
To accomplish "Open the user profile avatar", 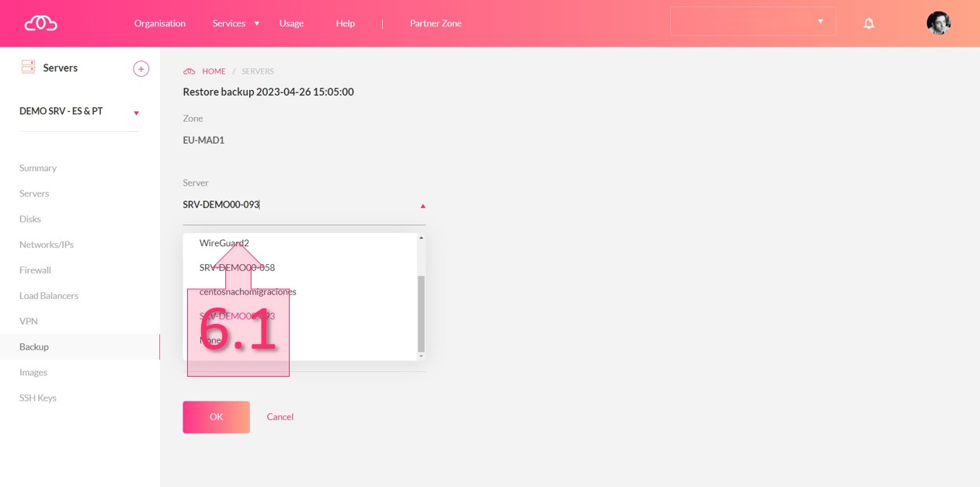I will click(x=938, y=23).
